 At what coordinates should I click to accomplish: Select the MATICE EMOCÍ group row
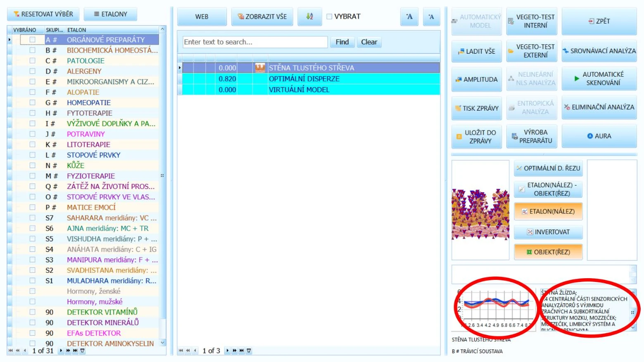point(86,207)
